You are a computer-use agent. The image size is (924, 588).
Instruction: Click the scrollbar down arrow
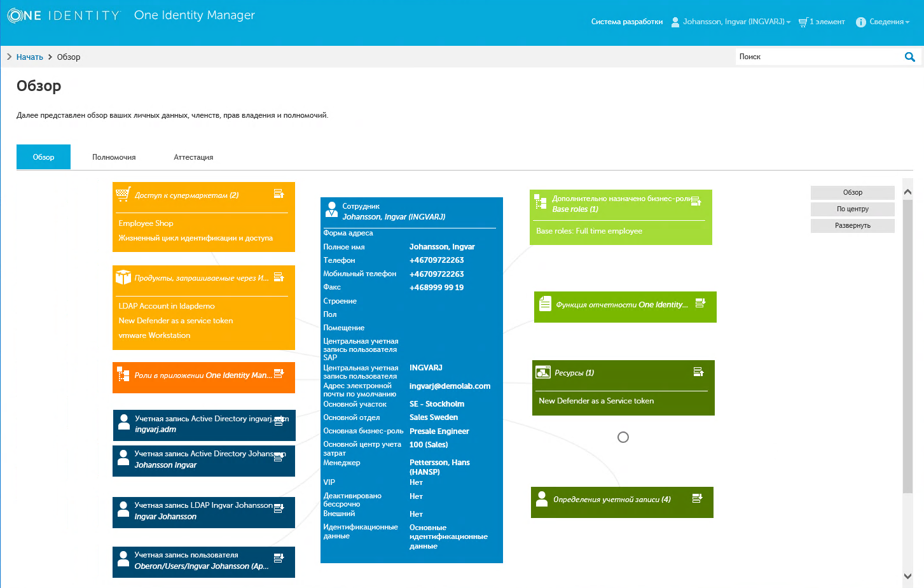(x=907, y=576)
